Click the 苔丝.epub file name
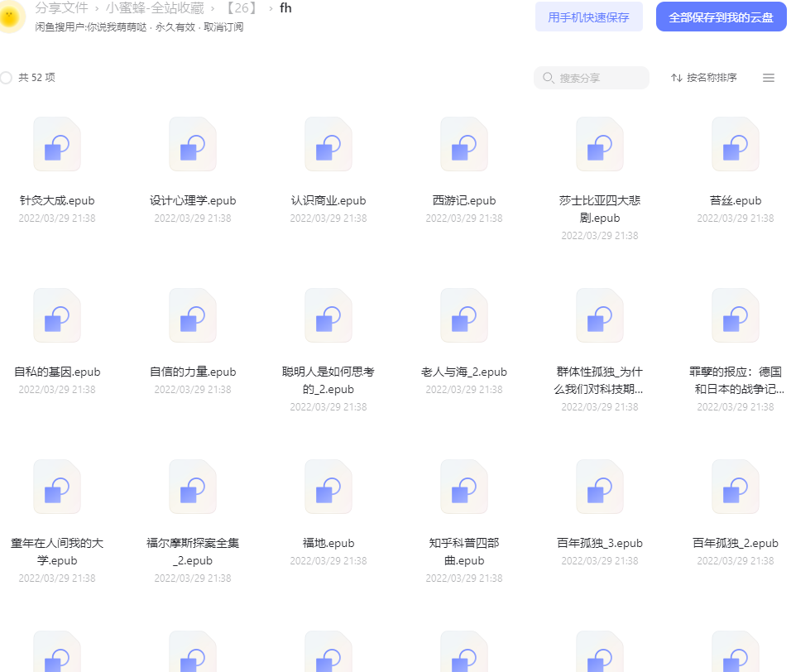 pos(736,200)
